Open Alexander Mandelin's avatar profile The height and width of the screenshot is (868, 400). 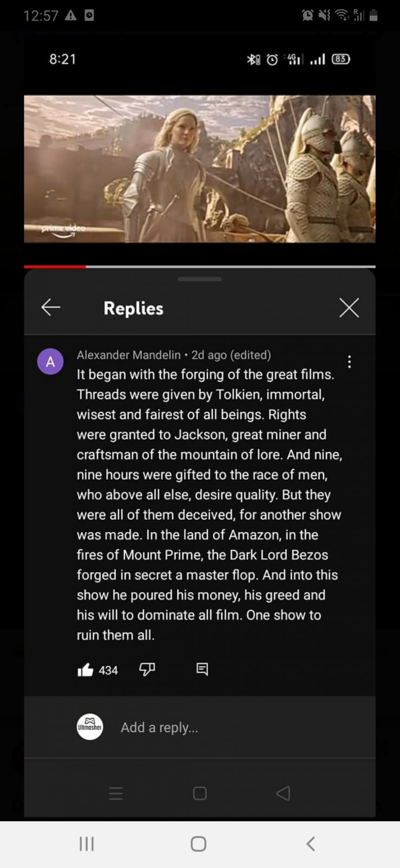50,362
